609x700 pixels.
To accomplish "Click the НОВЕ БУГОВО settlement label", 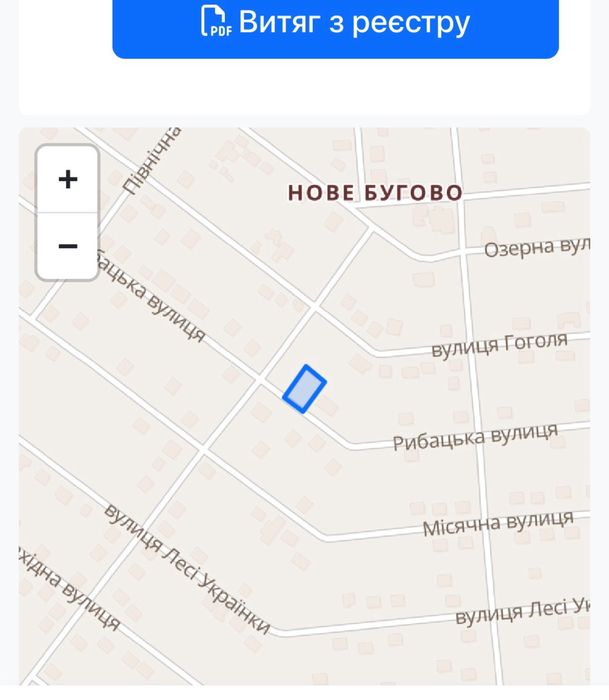I will (375, 193).
